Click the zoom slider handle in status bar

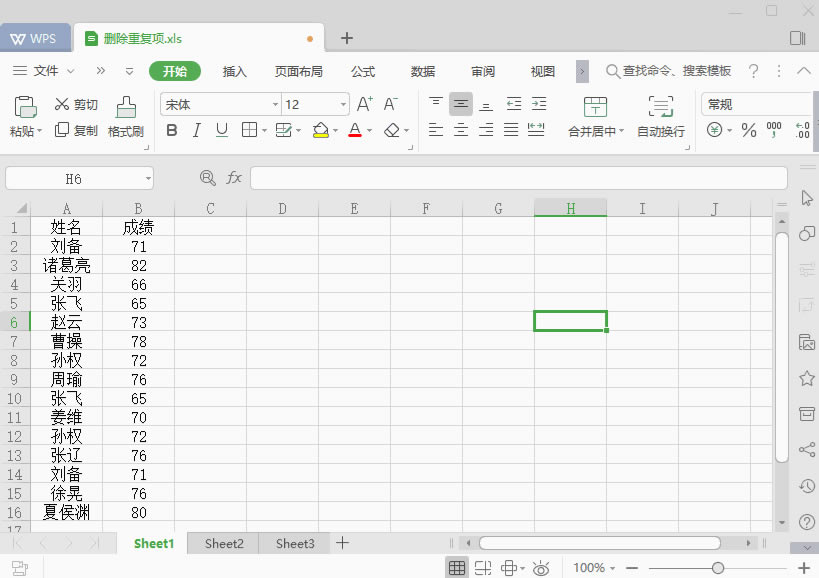(718, 568)
